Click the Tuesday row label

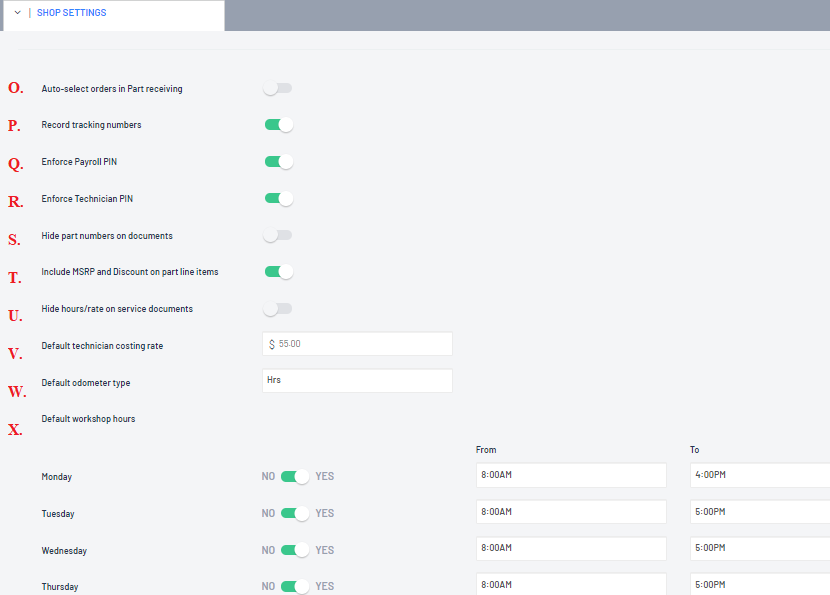click(58, 514)
